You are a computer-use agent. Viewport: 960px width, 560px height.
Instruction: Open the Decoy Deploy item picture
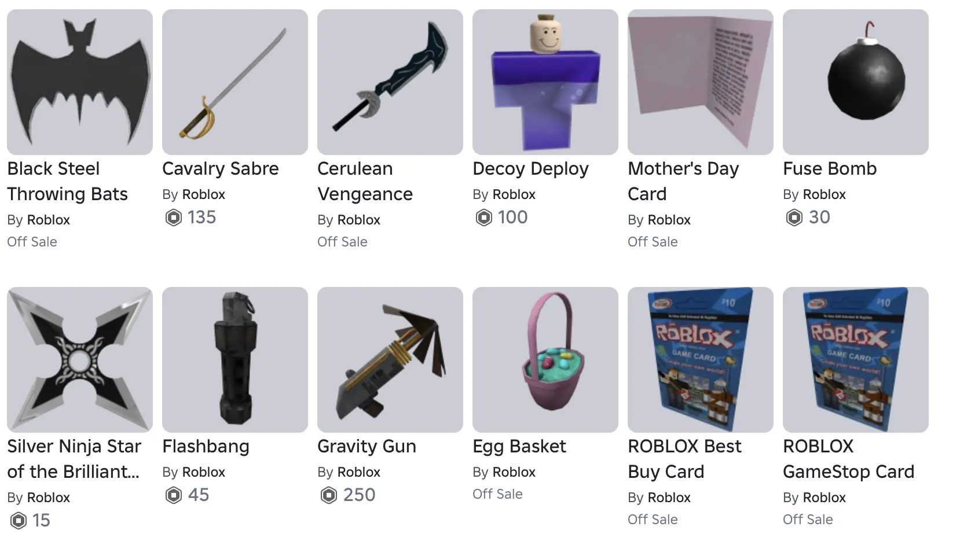(x=545, y=82)
